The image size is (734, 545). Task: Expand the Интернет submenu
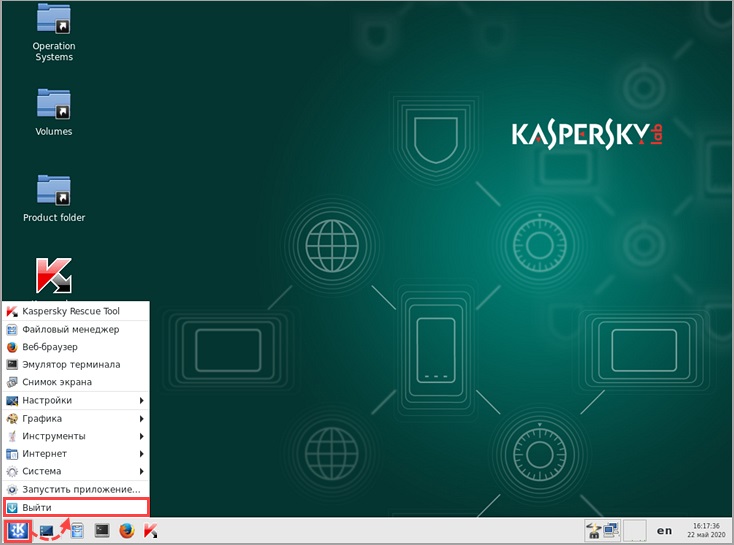coord(76,454)
